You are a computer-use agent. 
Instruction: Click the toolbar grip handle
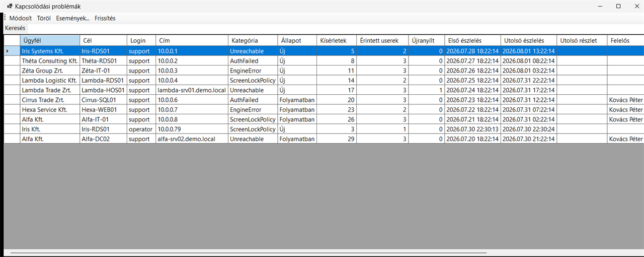(5, 18)
